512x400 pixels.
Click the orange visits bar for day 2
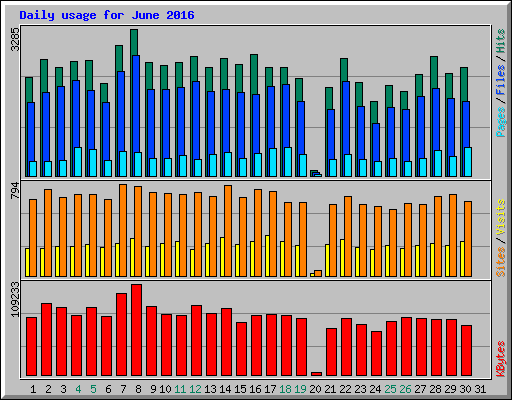48,233
